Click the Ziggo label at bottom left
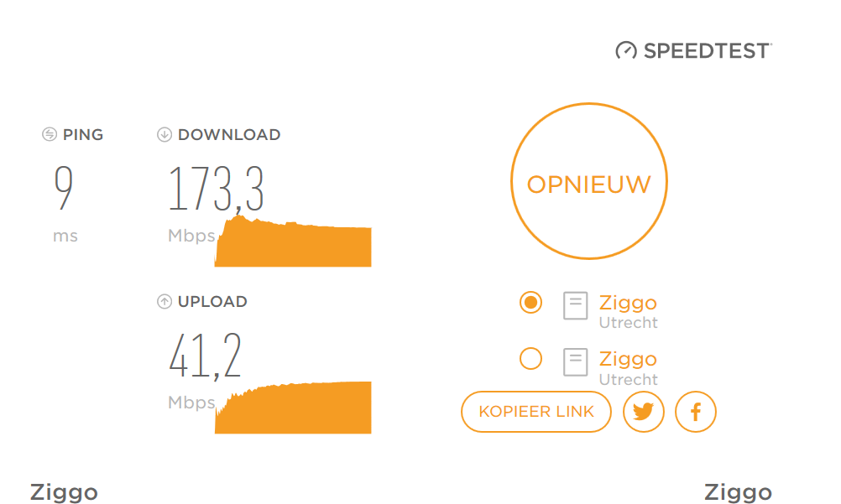The width and height of the screenshot is (841, 504). [64, 492]
